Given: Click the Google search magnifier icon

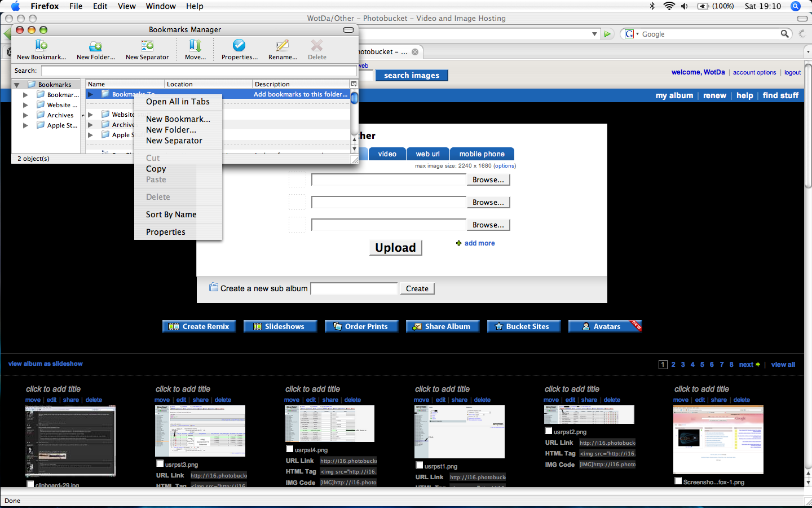Looking at the screenshot, I should tap(784, 34).
